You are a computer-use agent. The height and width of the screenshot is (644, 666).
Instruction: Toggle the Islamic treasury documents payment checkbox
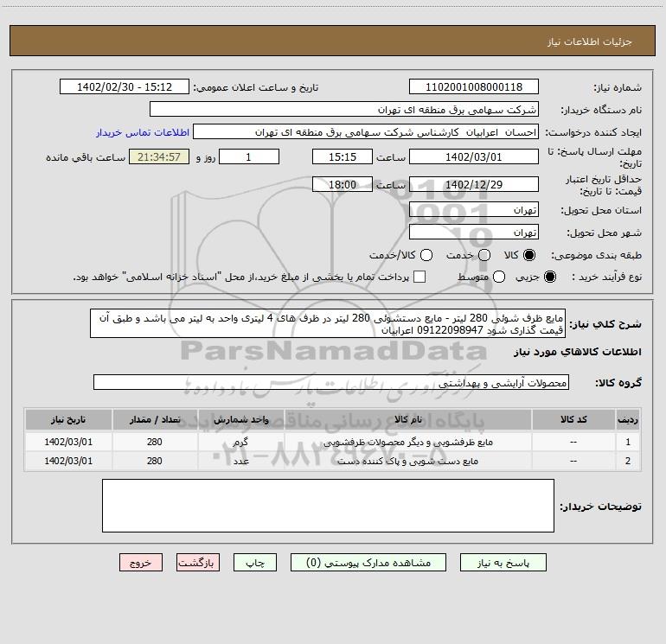coord(419,277)
